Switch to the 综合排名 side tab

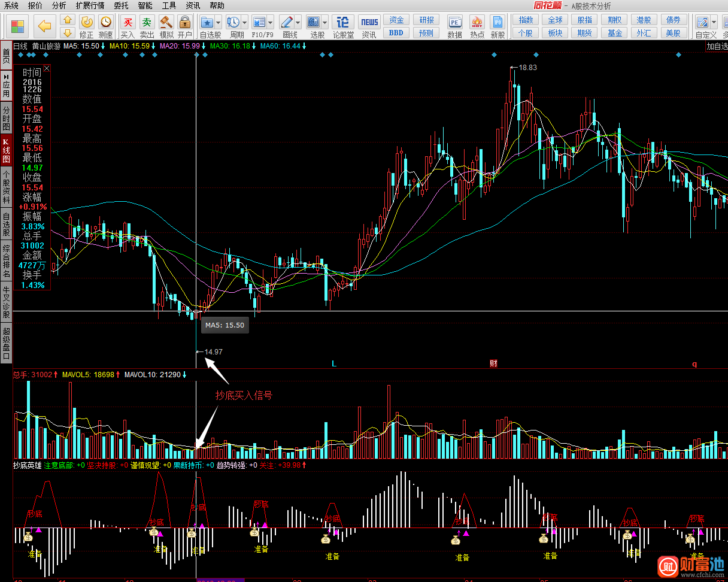click(6, 260)
